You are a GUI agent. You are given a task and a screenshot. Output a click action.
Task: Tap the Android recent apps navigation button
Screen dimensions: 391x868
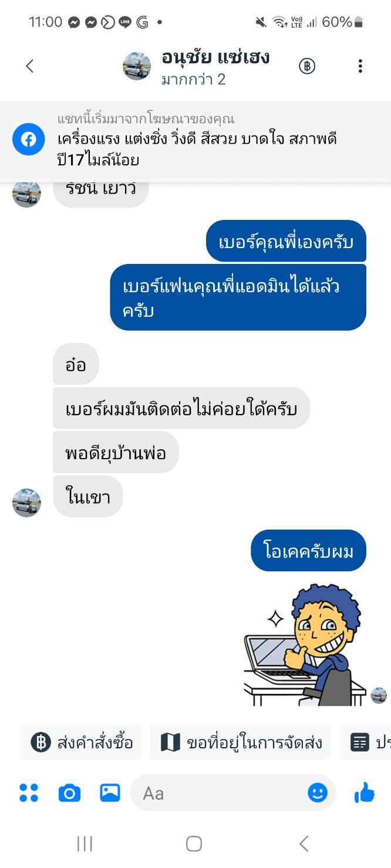pos(85,843)
